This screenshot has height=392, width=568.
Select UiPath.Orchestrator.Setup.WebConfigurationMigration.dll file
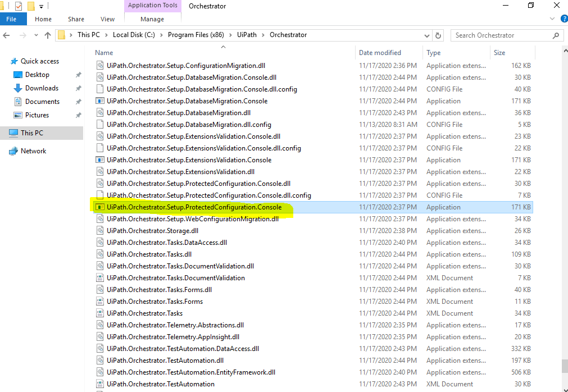[313, 219]
